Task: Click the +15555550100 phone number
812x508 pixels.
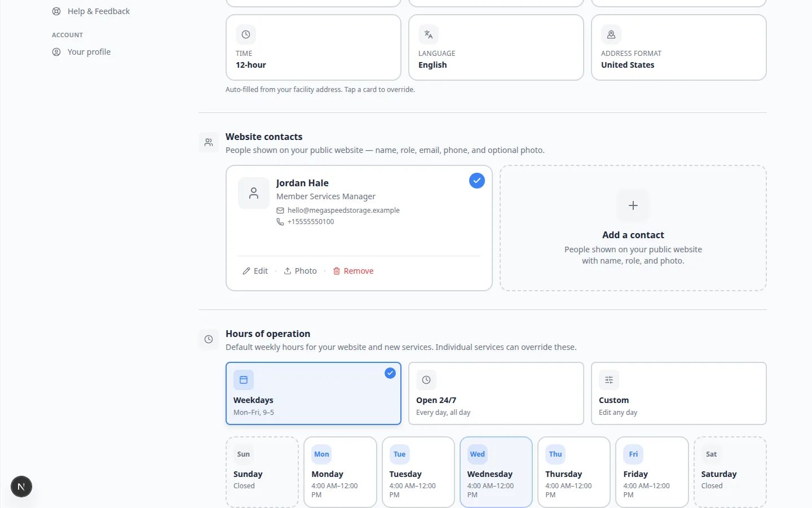Action: click(x=311, y=222)
